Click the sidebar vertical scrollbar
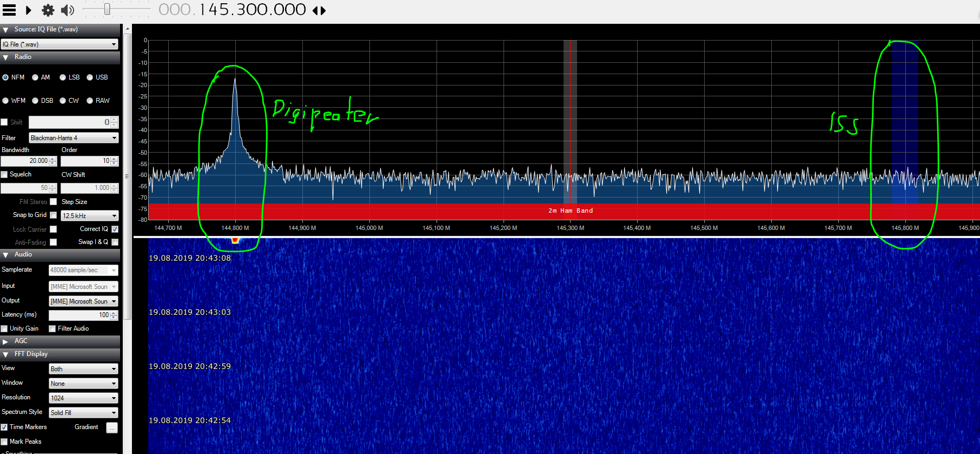The width and height of the screenshot is (980, 454). [x=128, y=176]
